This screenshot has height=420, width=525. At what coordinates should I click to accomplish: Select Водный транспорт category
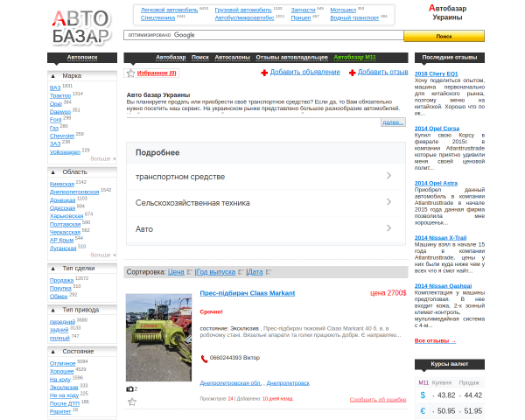point(354,17)
